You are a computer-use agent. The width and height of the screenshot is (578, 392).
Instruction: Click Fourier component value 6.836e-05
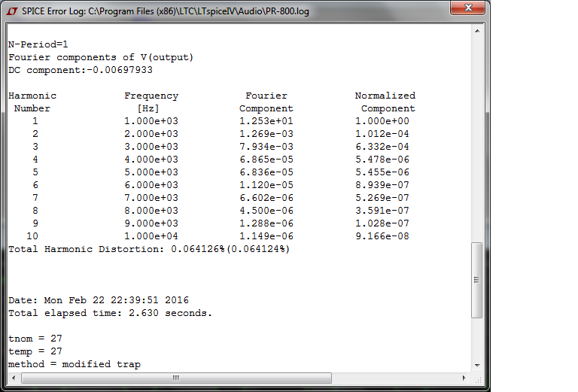click(266, 172)
